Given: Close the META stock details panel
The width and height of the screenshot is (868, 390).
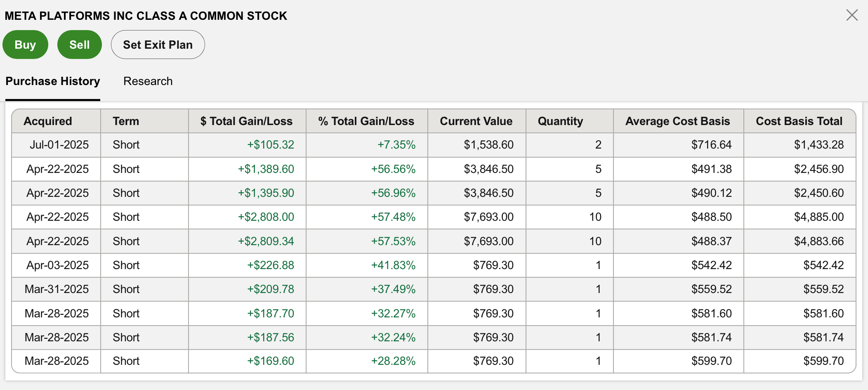Looking at the screenshot, I should (851, 15).
